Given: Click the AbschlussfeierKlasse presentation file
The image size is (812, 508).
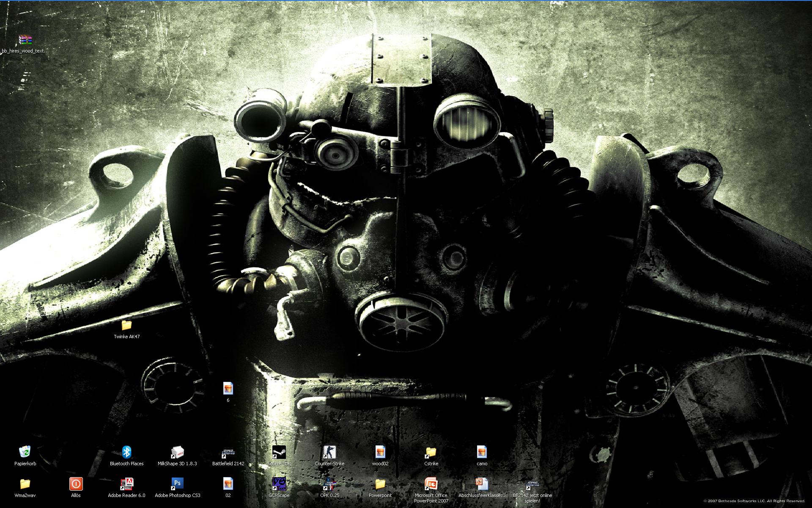Looking at the screenshot, I should point(482,484).
